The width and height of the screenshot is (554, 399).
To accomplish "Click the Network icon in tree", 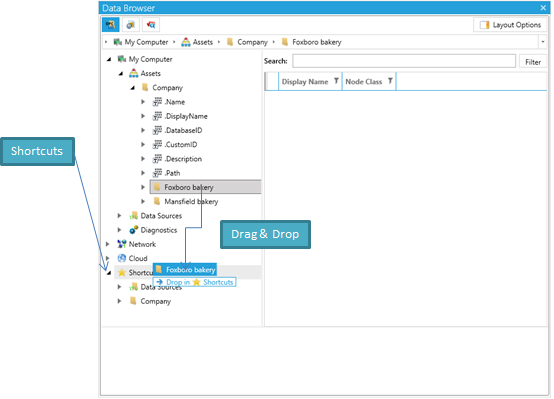I will point(122,244).
